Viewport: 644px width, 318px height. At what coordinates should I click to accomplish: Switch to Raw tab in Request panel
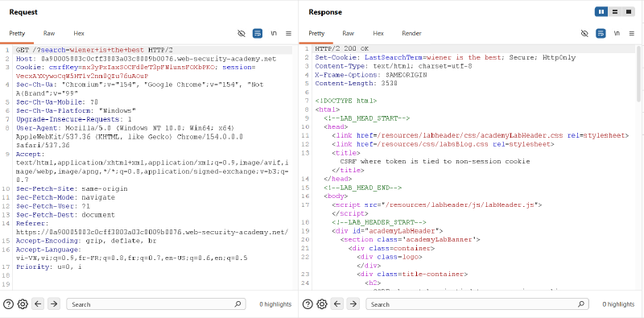(49, 33)
